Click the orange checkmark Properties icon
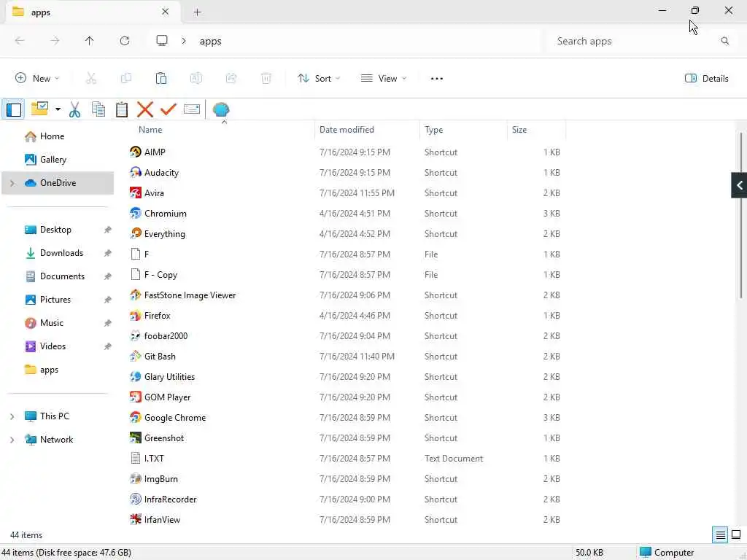Image resolution: width=747 pixels, height=560 pixels. point(169,109)
